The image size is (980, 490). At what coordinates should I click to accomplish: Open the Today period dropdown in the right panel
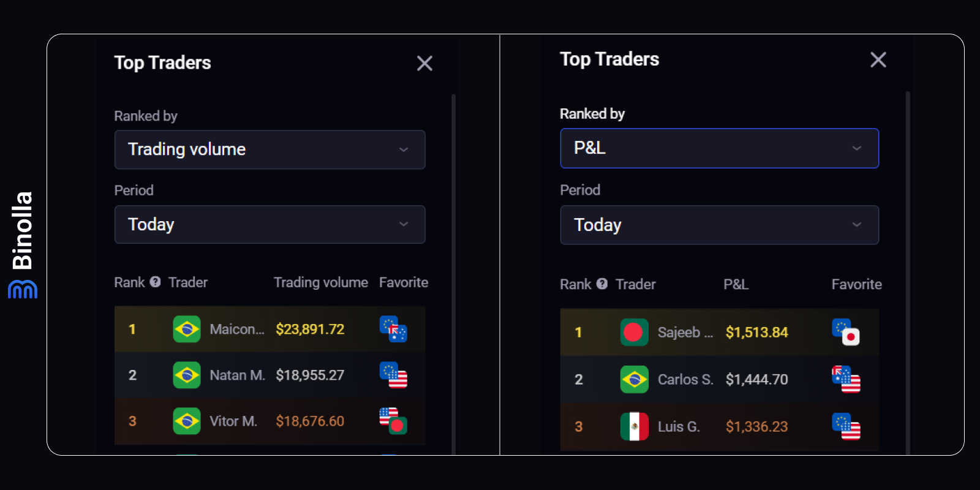point(720,225)
